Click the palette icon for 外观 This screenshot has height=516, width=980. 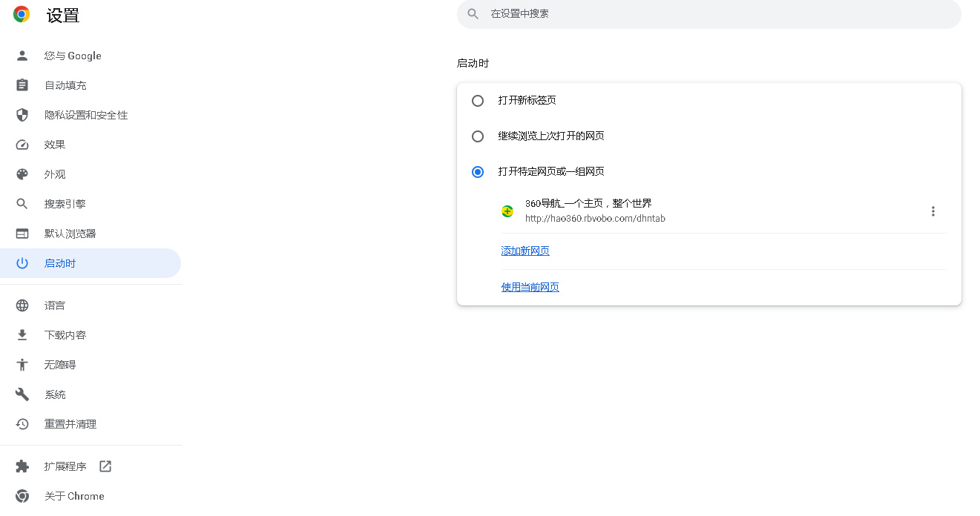(22, 174)
